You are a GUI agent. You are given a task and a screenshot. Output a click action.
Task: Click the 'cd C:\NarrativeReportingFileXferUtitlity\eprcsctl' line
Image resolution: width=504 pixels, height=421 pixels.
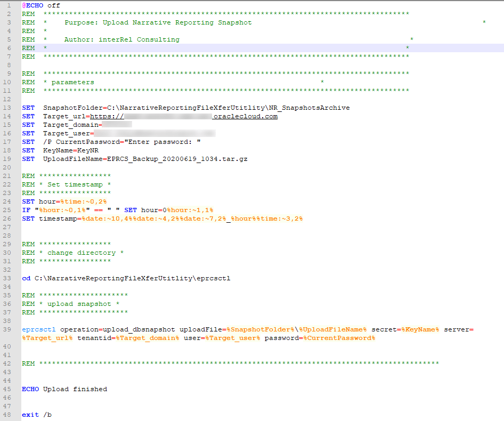[x=126, y=278]
